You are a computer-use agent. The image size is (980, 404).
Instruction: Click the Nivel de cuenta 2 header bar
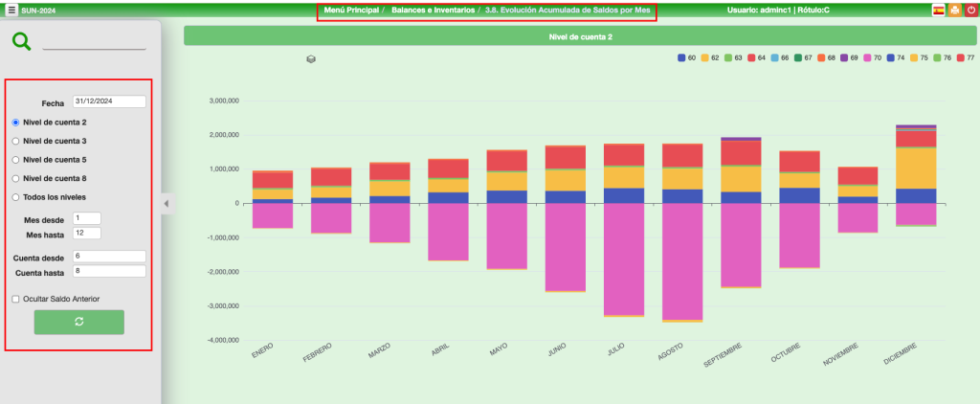(x=580, y=36)
